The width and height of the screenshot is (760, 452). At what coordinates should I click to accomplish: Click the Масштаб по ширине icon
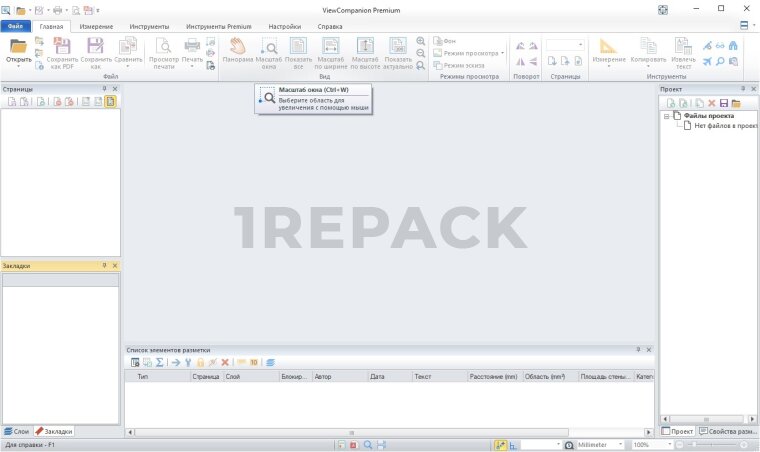tap(331, 46)
